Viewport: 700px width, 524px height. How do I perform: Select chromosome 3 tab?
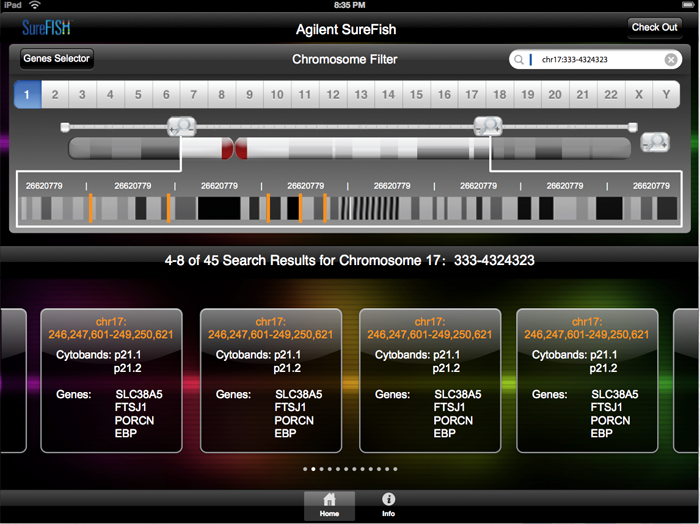tap(83, 95)
